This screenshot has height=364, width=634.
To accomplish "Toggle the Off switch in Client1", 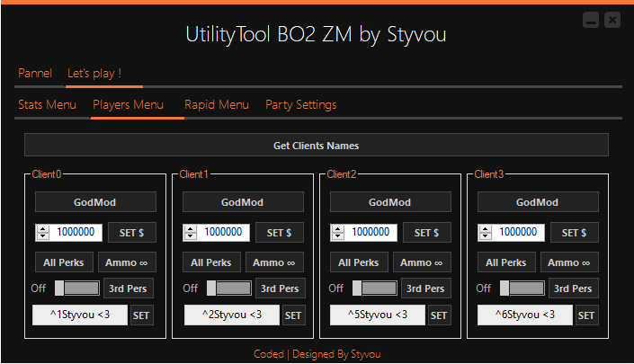I will (x=229, y=288).
